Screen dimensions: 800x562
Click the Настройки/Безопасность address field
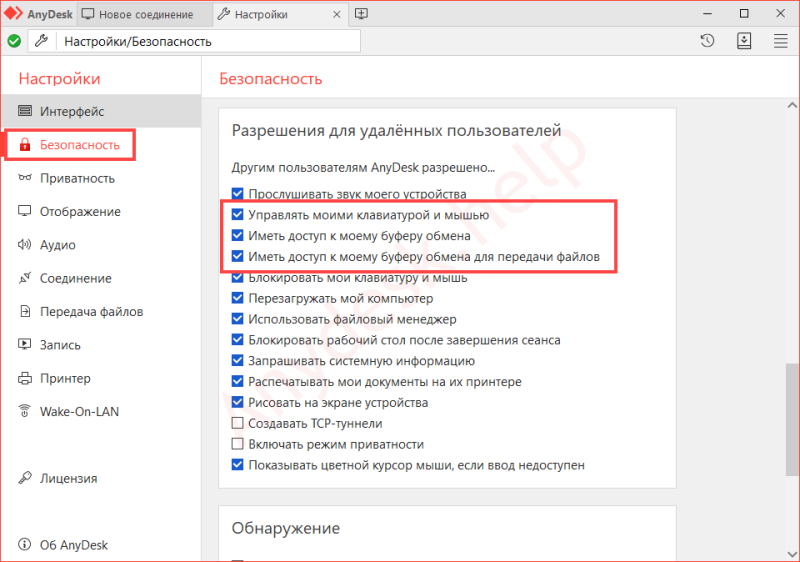(x=208, y=41)
